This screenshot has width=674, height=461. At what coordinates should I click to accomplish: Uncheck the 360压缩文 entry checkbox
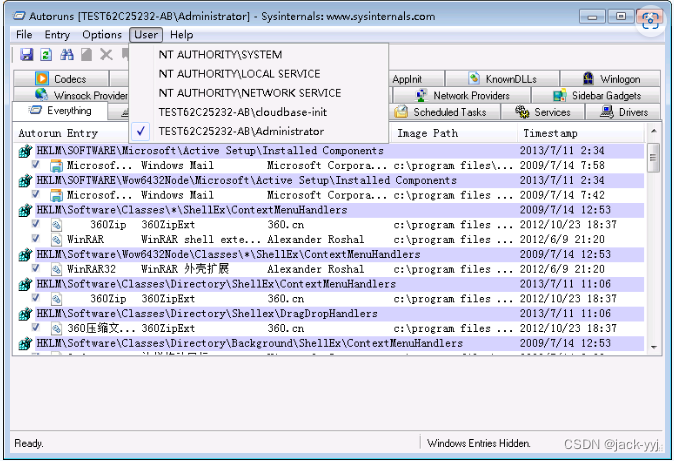click(36, 327)
